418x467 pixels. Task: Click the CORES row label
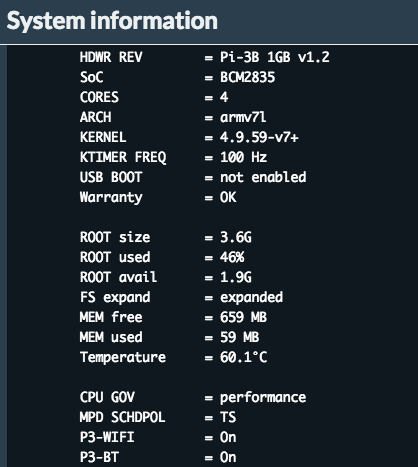pos(99,97)
